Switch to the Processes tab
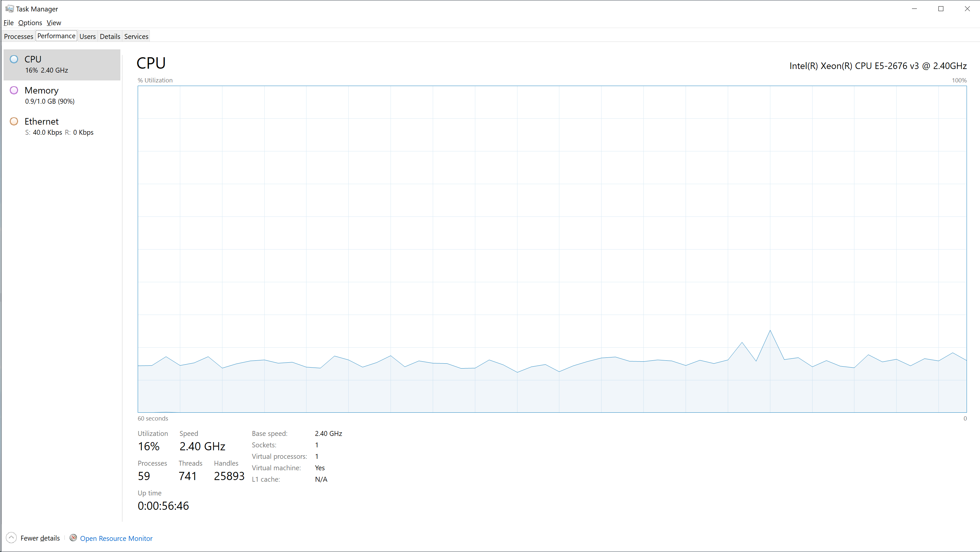Screen dimensions: 980x552 [19, 37]
